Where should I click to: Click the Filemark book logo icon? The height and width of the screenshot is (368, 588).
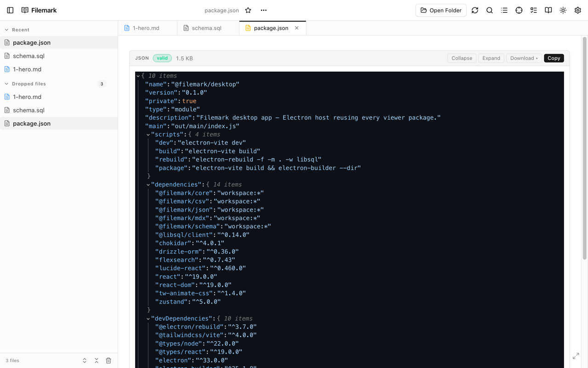click(x=25, y=10)
